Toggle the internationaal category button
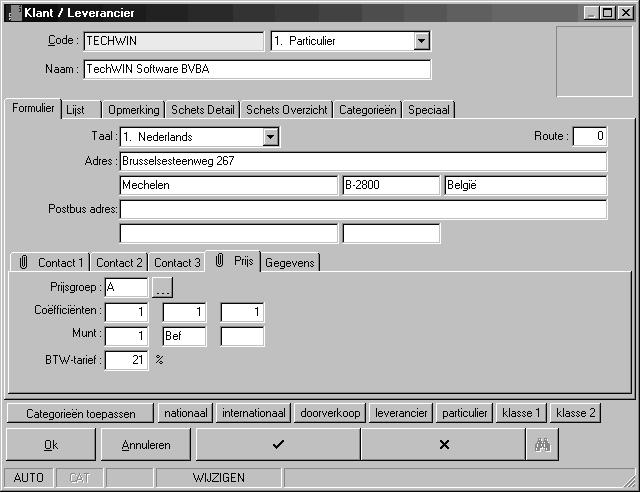 click(253, 413)
